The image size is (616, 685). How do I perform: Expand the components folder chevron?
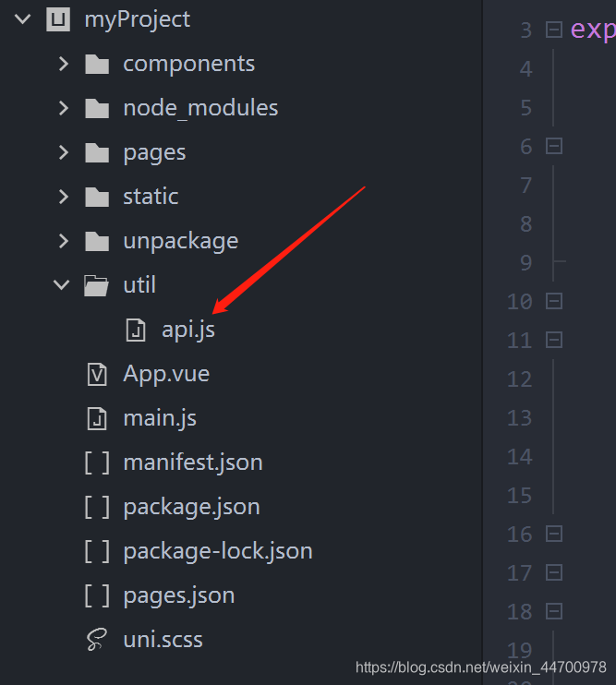point(64,64)
